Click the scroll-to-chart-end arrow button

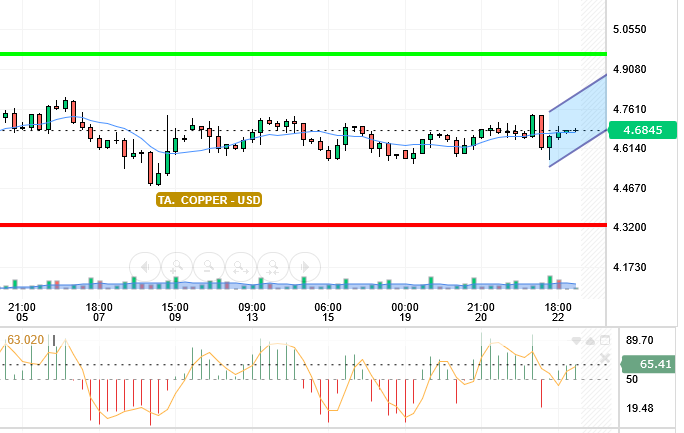305,266
